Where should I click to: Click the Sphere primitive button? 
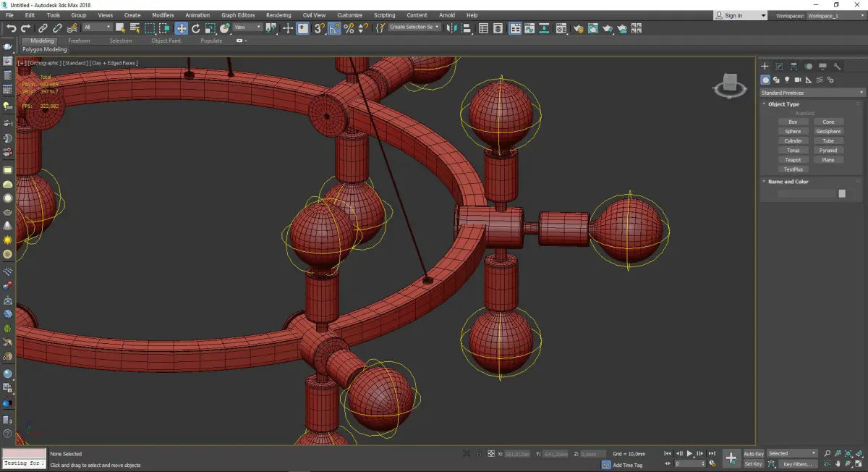(793, 132)
